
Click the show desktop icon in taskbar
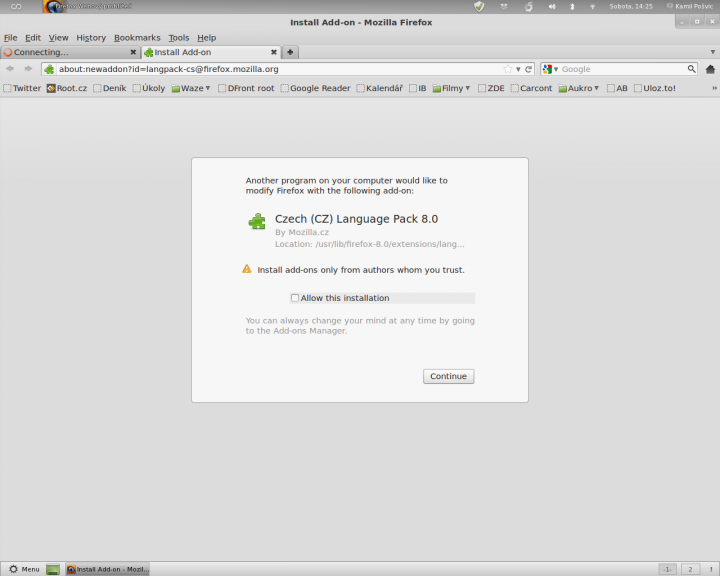pyautogui.click(x=53, y=570)
